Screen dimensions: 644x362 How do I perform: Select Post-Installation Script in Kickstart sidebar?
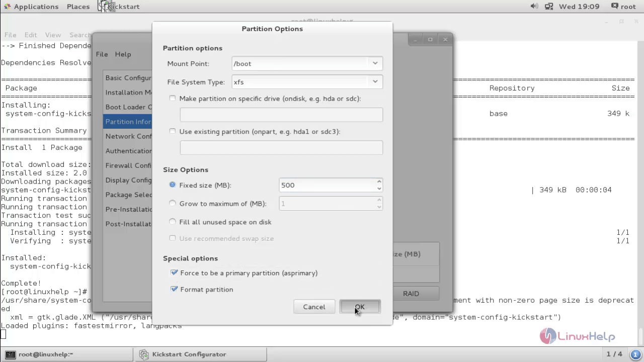point(128,224)
